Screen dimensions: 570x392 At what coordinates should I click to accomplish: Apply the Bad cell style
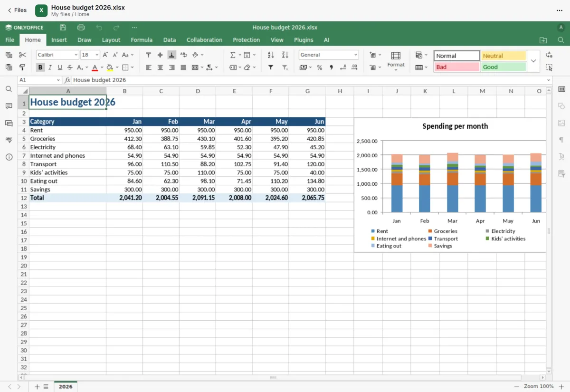456,67
